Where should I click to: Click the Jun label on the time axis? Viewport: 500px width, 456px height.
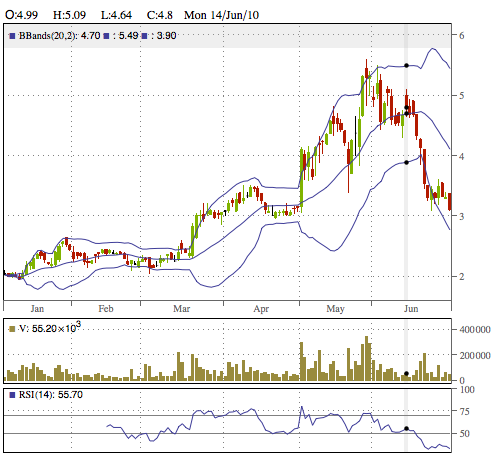[411, 309]
